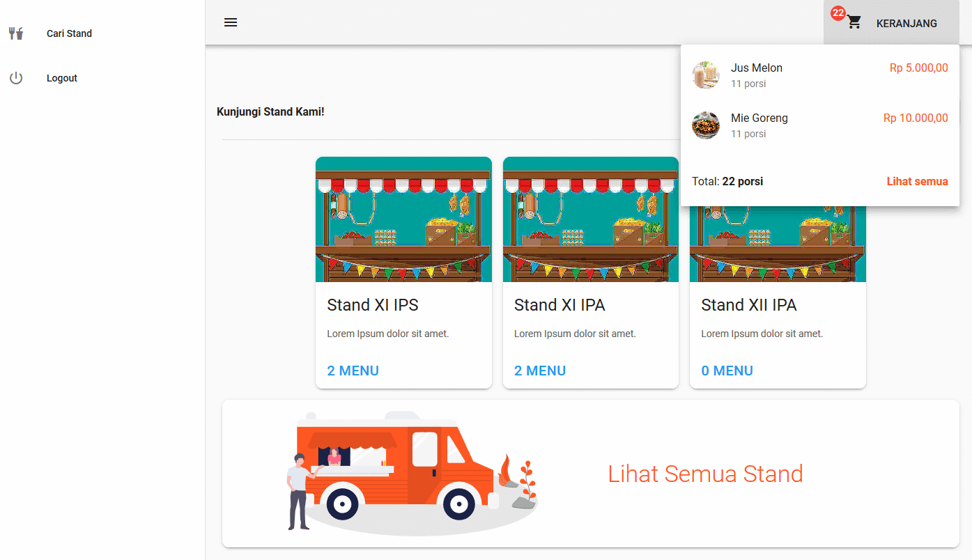972x560 pixels.
Task: Click the red 22 cart badge
Action: 838,13
